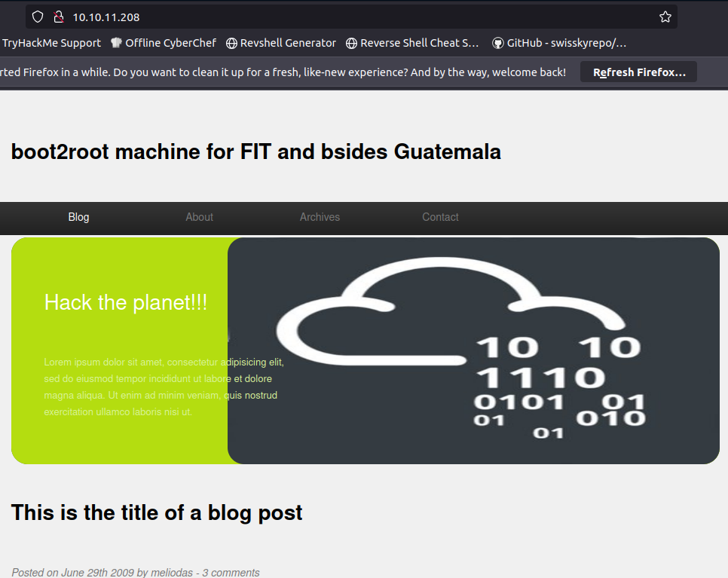Click the boot2root machine site title

pyautogui.click(x=255, y=151)
